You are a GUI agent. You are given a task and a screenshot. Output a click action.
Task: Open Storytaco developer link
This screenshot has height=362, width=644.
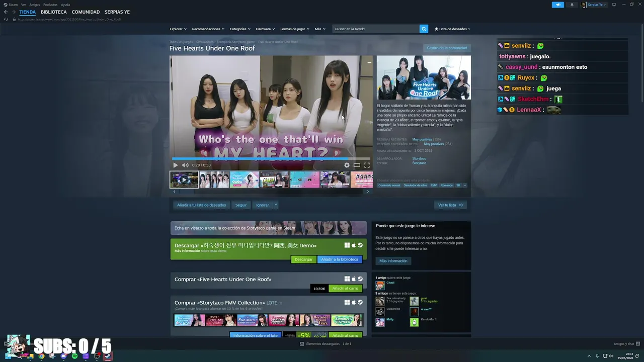click(x=419, y=159)
